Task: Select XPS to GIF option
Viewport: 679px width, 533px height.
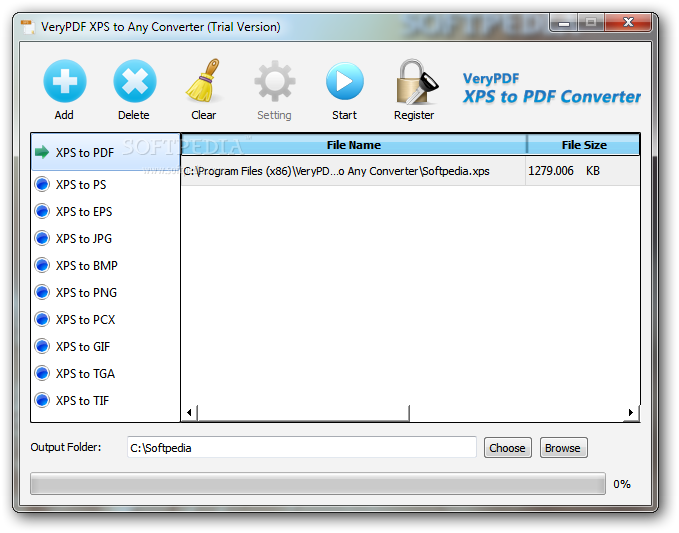Action: 105,346
